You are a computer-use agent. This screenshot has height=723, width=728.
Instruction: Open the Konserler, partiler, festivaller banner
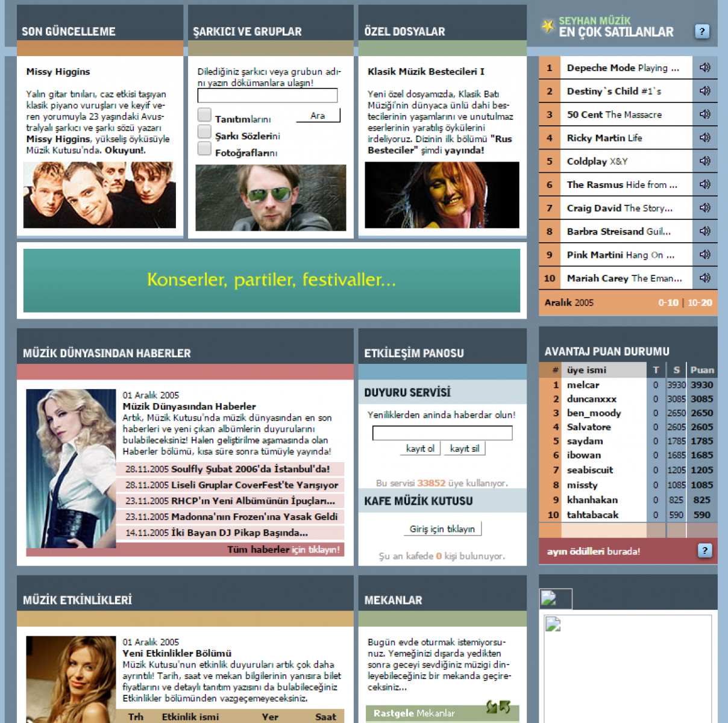tap(271, 280)
